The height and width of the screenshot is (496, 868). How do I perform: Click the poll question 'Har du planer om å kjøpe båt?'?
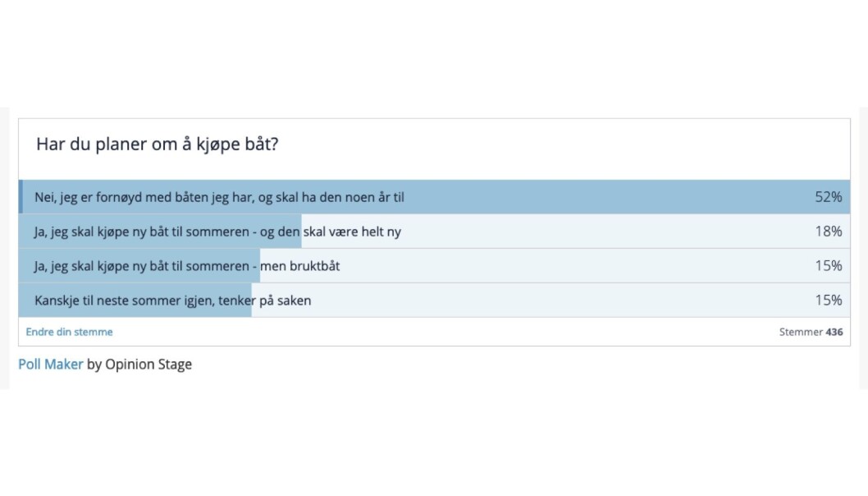[158, 144]
